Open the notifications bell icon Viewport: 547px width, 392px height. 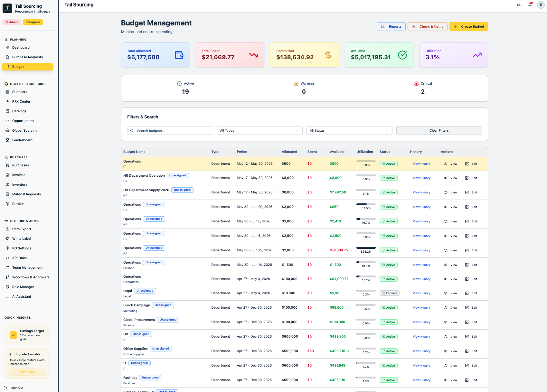pos(530,5)
